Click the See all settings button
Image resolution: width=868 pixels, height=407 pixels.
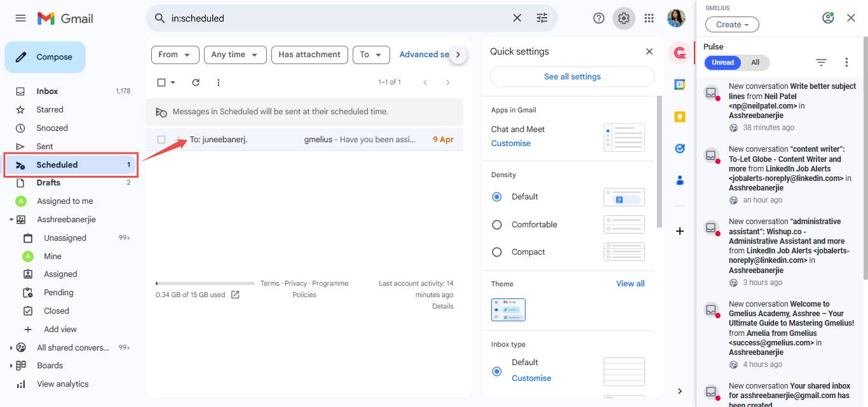tap(571, 76)
